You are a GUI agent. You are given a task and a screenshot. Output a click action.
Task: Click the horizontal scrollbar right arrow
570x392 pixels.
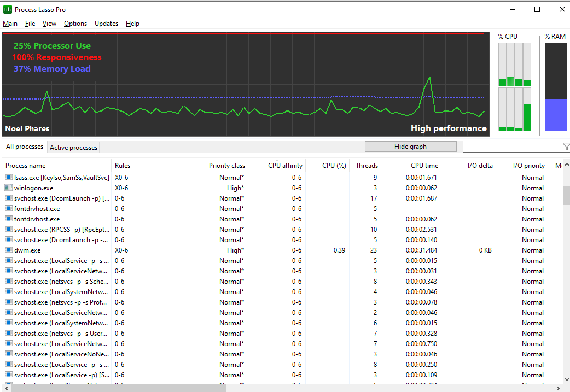(558, 388)
